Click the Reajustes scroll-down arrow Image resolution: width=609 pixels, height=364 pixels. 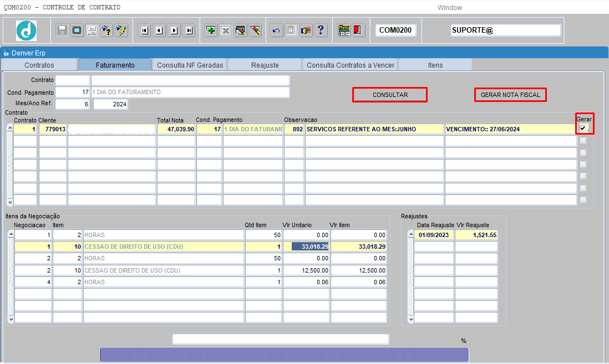tap(410, 319)
